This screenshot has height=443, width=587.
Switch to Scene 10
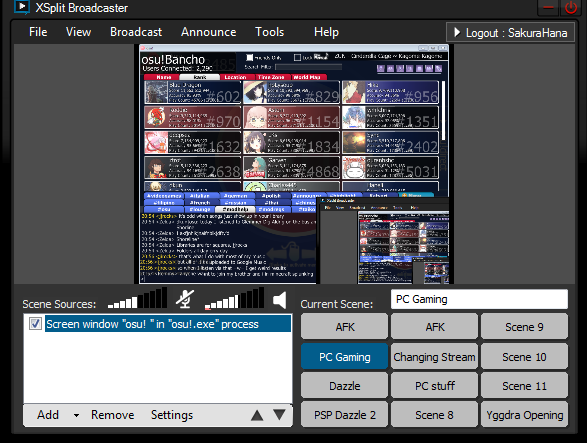click(524, 356)
